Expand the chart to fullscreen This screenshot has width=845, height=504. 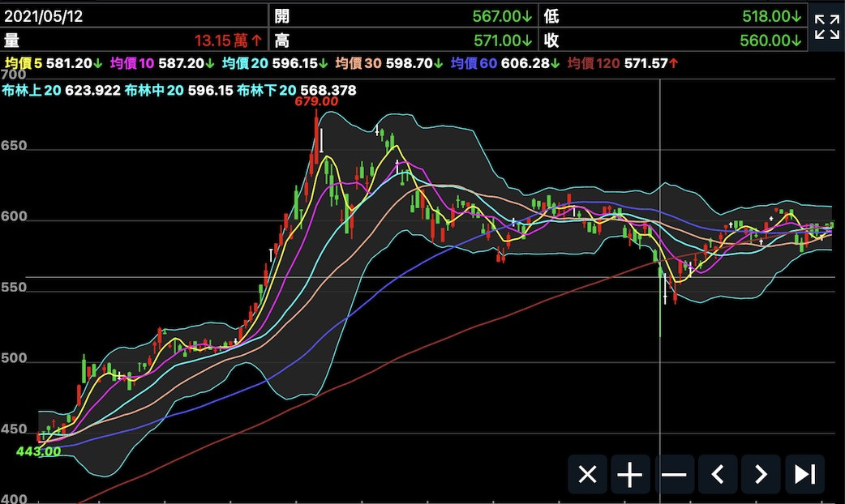(826, 27)
